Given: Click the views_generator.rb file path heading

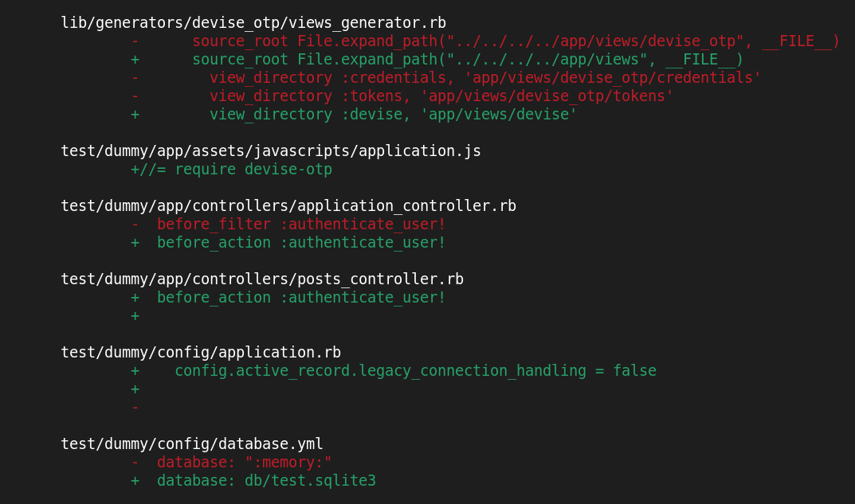Looking at the screenshot, I should [x=253, y=23].
